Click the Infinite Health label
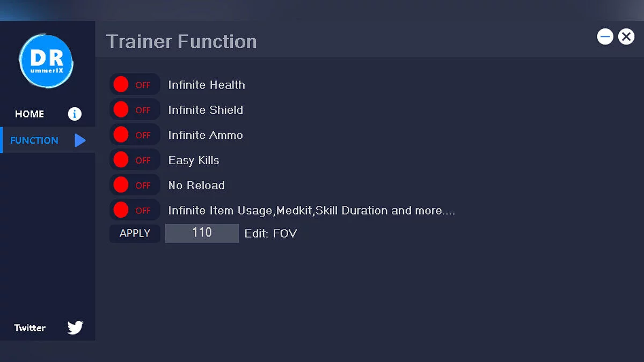This screenshot has width=644, height=362. pyautogui.click(x=207, y=85)
